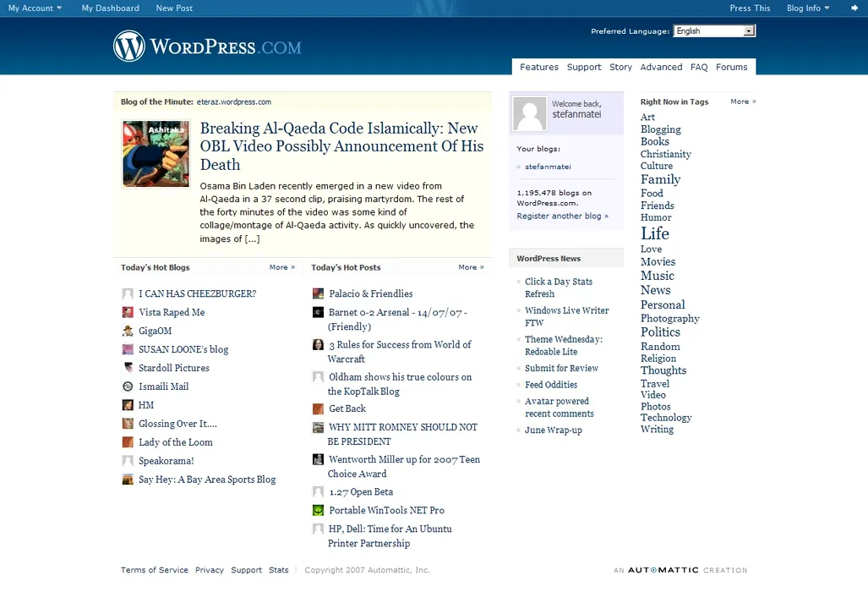868x592 pixels.
Task: Open the Stats footer link
Action: (x=278, y=570)
